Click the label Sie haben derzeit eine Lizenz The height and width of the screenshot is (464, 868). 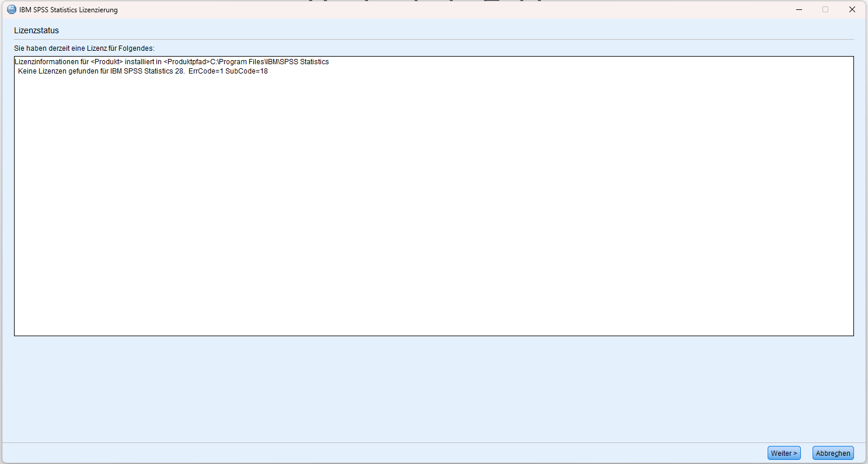(84, 48)
